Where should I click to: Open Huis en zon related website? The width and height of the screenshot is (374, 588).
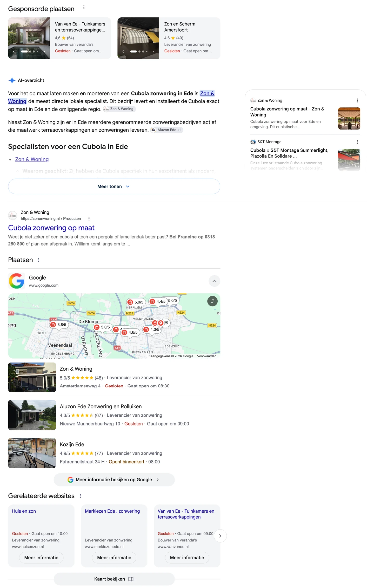[x=24, y=511]
